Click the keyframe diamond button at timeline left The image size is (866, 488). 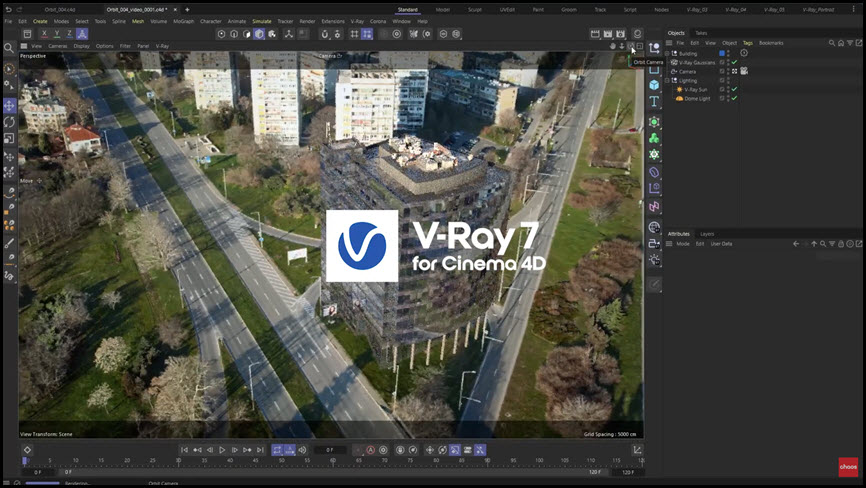point(27,450)
